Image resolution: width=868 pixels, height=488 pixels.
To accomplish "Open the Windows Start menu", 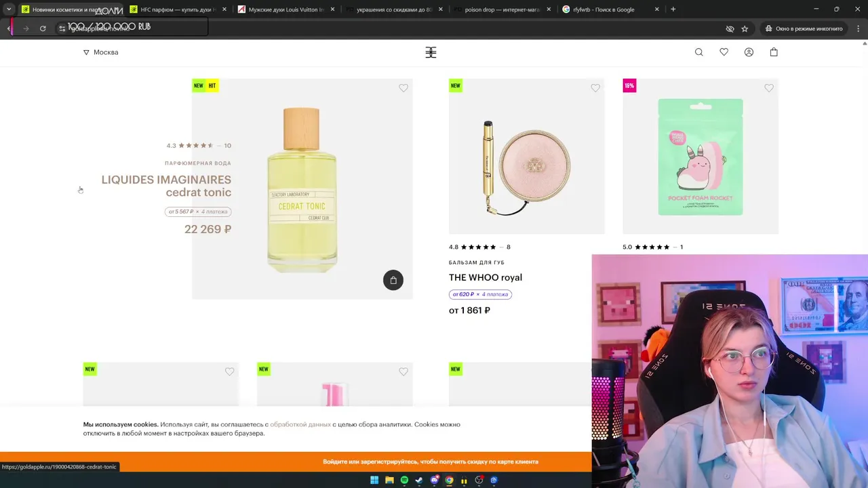I will 374,480.
